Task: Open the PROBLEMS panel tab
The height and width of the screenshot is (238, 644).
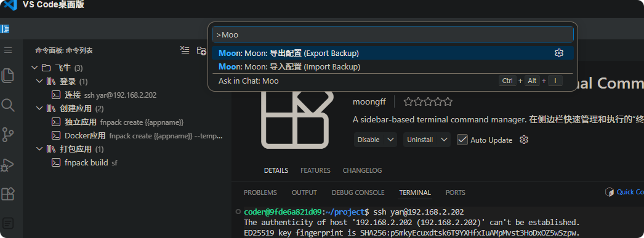Action: coord(260,192)
